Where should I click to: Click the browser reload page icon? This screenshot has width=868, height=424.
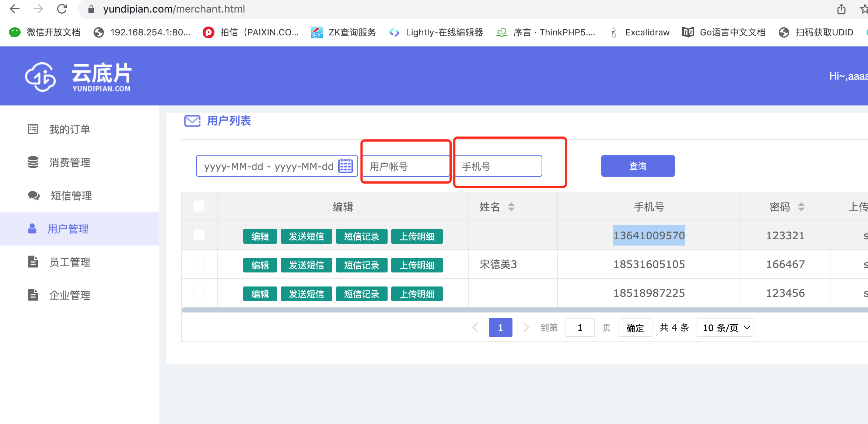(62, 9)
